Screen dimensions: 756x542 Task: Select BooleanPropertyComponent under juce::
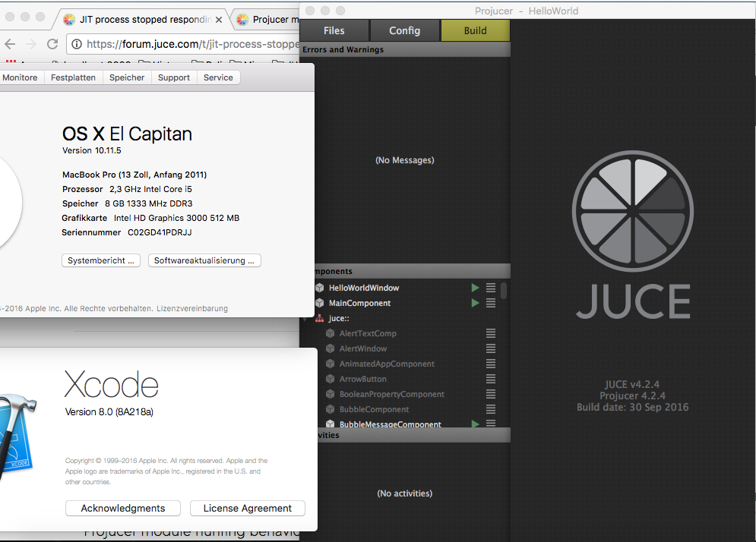(392, 394)
